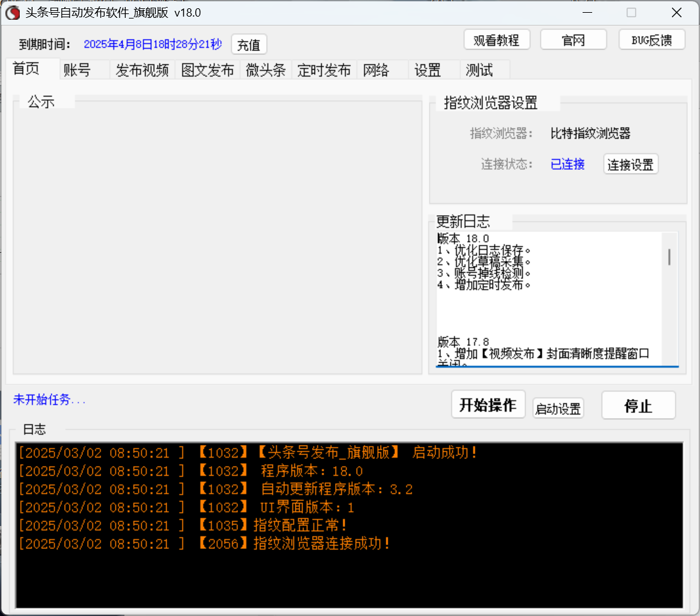Click the 已连接 status text
This screenshot has width=700, height=616.
(x=567, y=165)
